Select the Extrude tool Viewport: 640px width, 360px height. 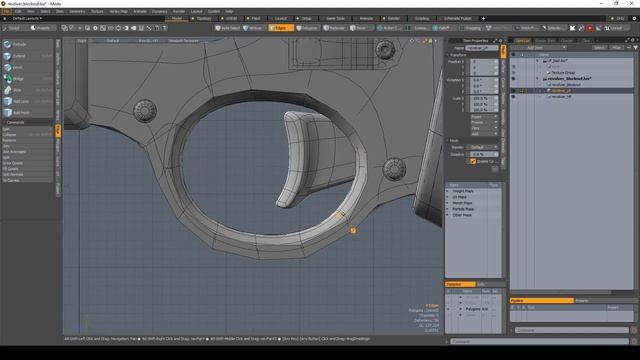pos(27,44)
